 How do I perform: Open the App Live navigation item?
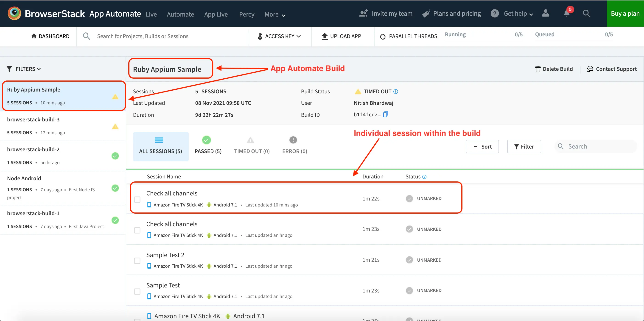coord(216,14)
